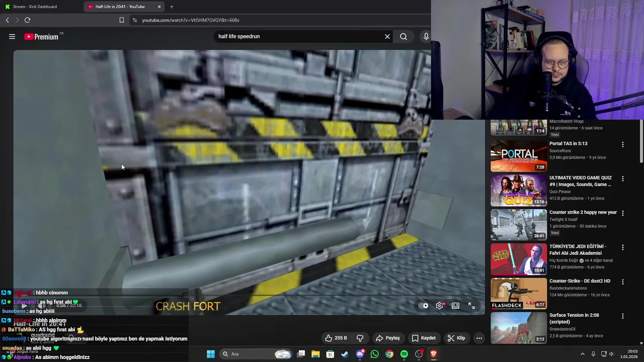644x362 pixels.
Task: Open ULTIMATE VIDEO GAME QUIZ #9 video title
Action: [580, 181]
